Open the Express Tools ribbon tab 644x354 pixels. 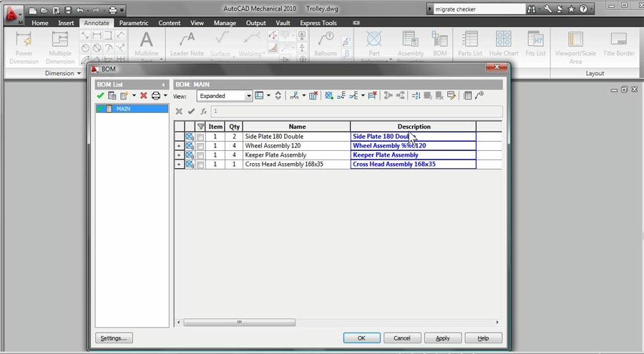coord(318,23)
